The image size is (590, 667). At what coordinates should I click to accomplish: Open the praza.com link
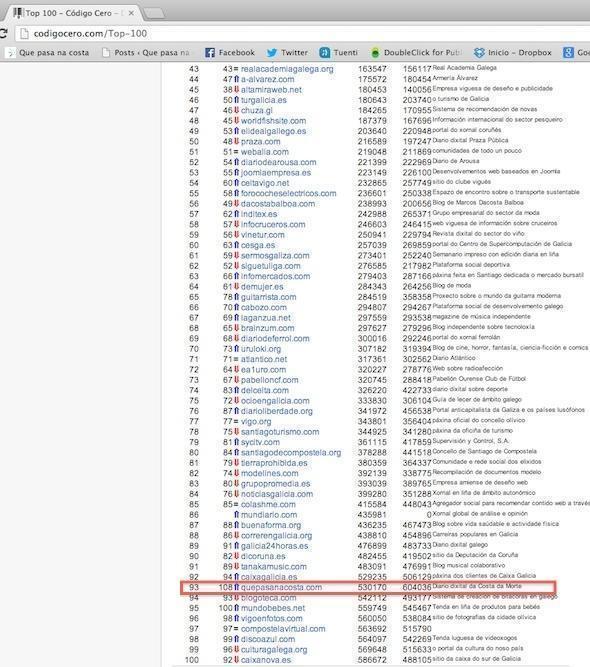click(x=261, y=142)
